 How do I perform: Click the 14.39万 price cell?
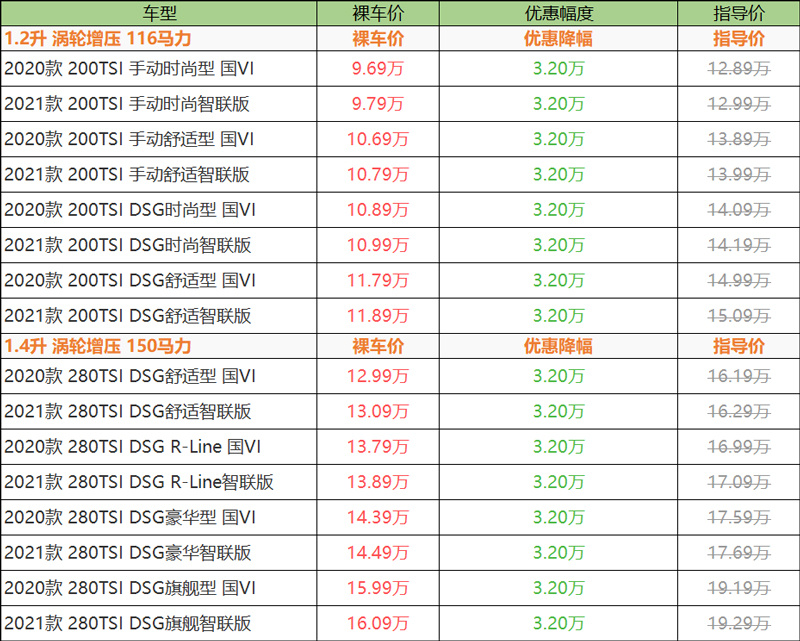pyautogui.click(x=378, y=517)
